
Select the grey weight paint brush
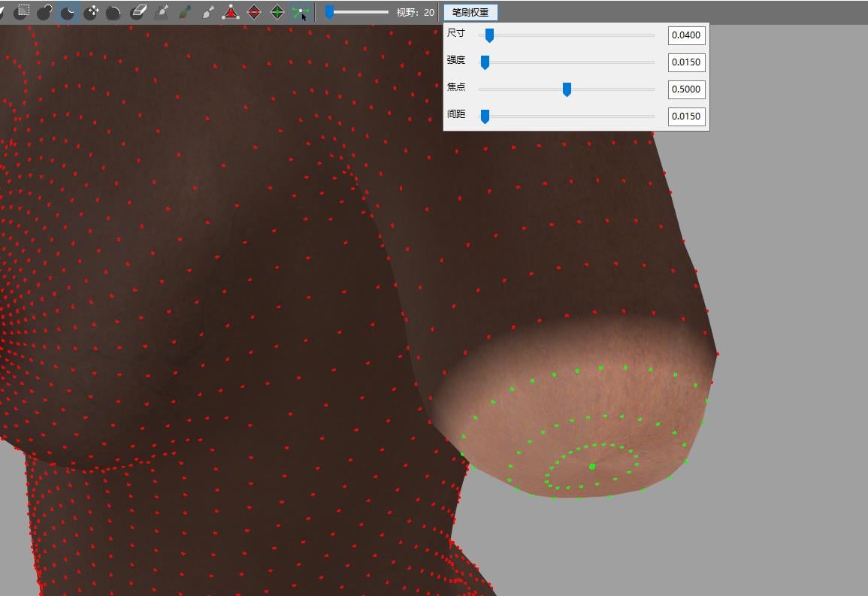(161, 12)
